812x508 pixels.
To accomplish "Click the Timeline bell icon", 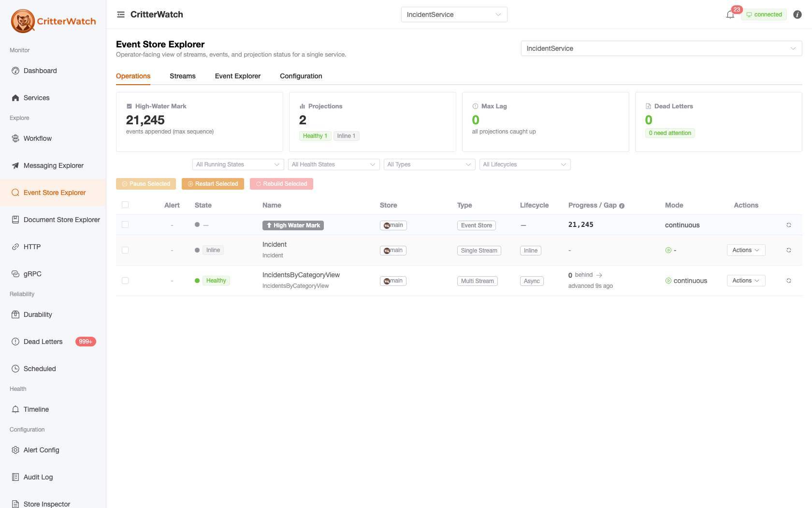I will [15, 409].
